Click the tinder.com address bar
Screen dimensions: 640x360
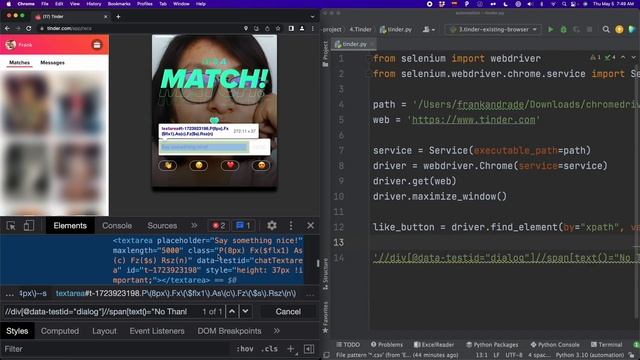click(x=139, y=28)
